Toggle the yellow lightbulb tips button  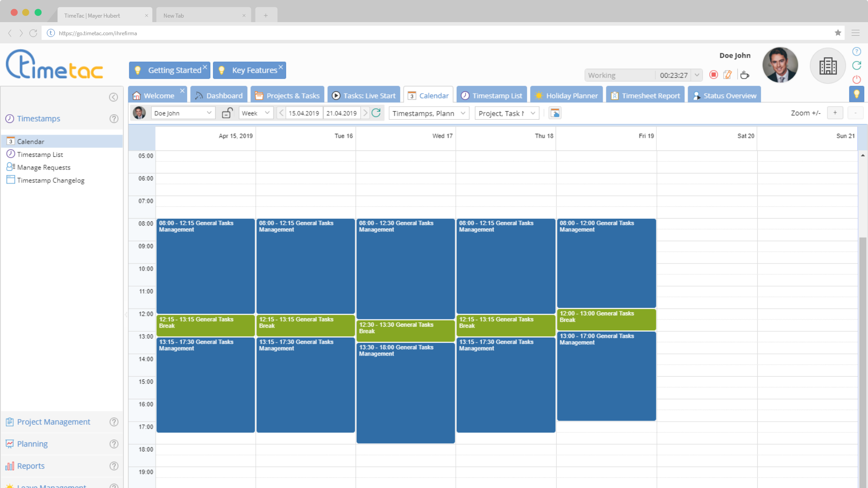[x=856, y=94]
